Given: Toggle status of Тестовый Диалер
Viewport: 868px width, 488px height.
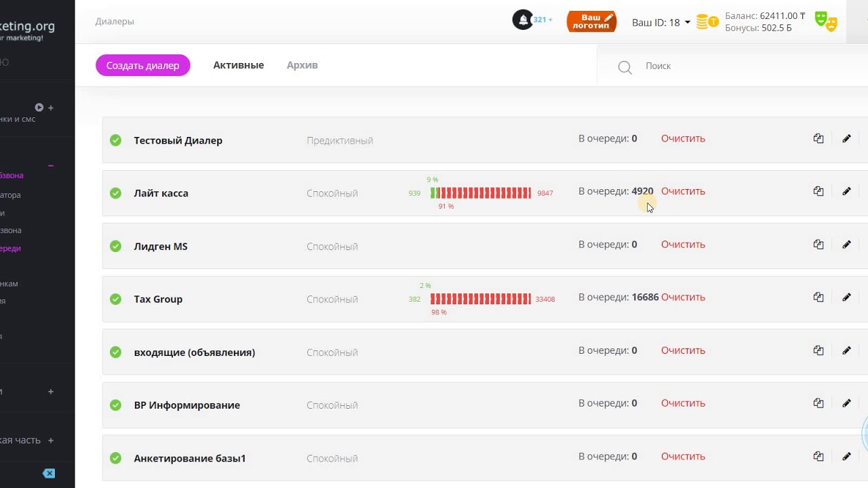Looking at the screenshot, I should [x=115, y=140].
